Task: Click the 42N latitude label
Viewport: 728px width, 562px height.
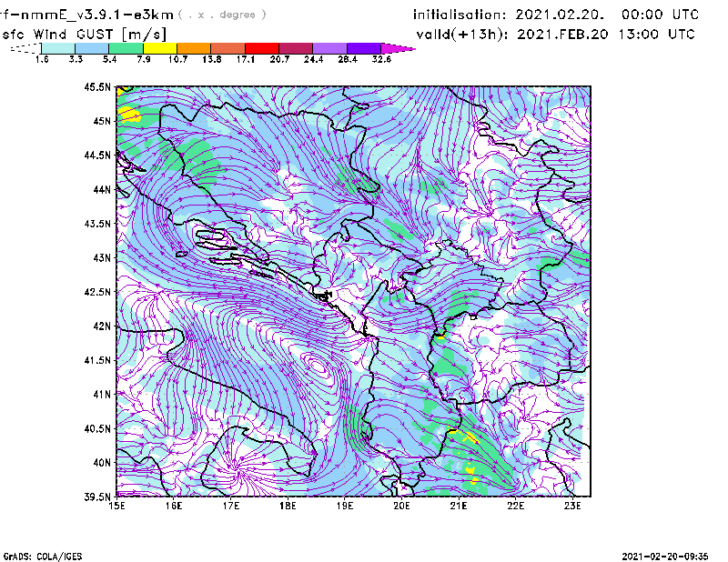Action: pos(102,326)
